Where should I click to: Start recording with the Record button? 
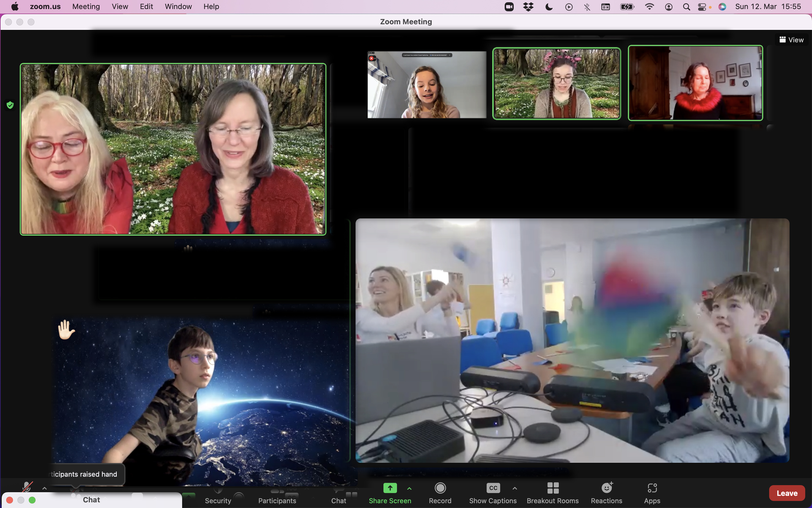(440, 493)
